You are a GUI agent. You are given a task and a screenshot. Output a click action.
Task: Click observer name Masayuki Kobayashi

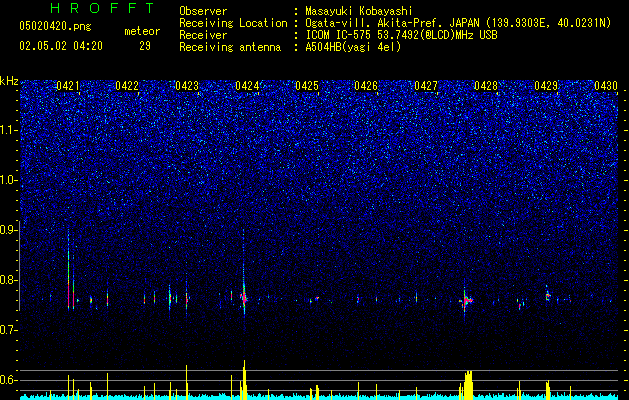click(x=359, y=11)
